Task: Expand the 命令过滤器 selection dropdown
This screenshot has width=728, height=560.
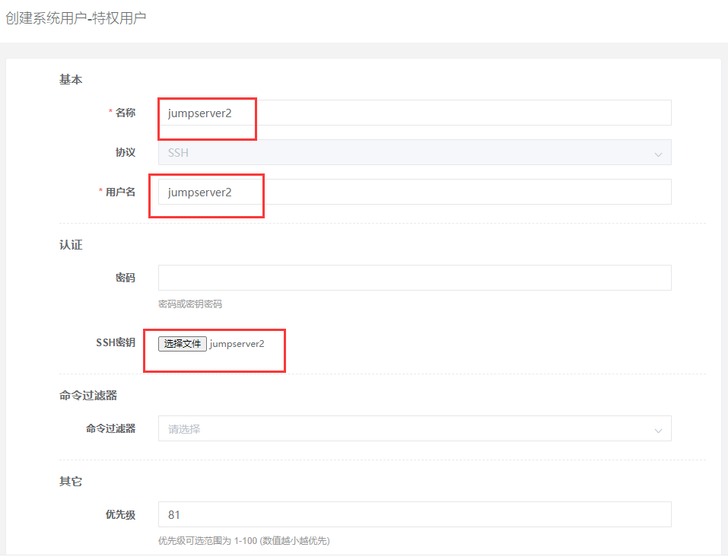Action: (415, 428)
